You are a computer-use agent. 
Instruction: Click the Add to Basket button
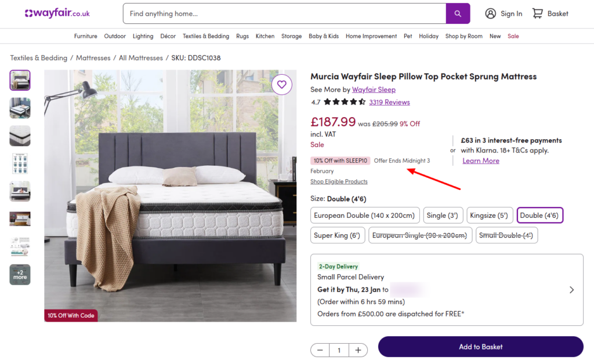click(480, 347)
